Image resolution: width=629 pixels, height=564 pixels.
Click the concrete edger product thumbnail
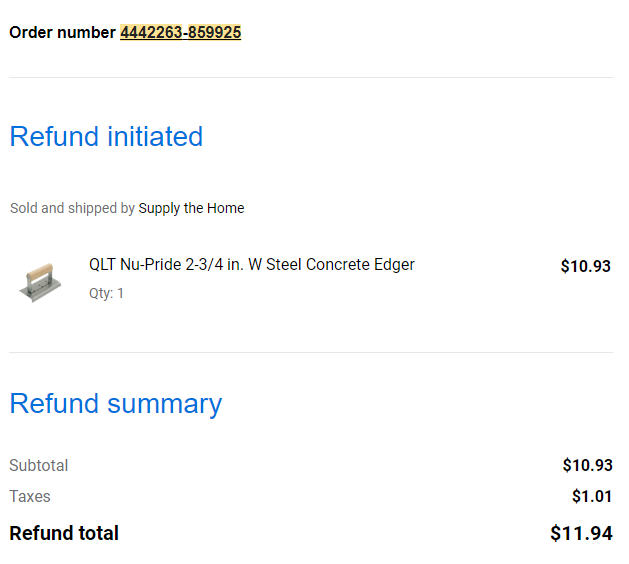point(40,282)
